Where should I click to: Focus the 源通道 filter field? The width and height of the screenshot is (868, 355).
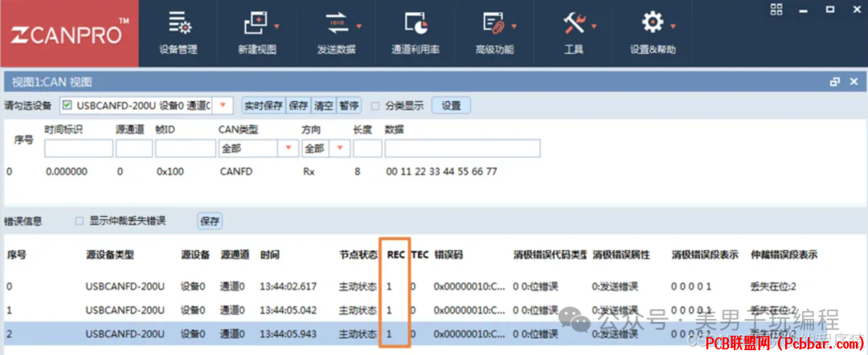tap(134, 149)
